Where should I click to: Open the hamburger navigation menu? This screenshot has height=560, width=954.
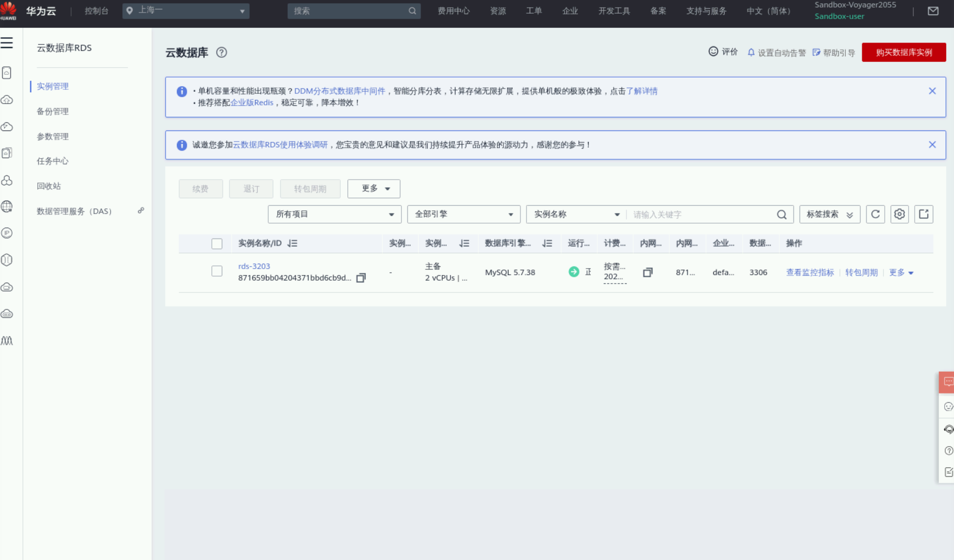(x=7, y=43)
